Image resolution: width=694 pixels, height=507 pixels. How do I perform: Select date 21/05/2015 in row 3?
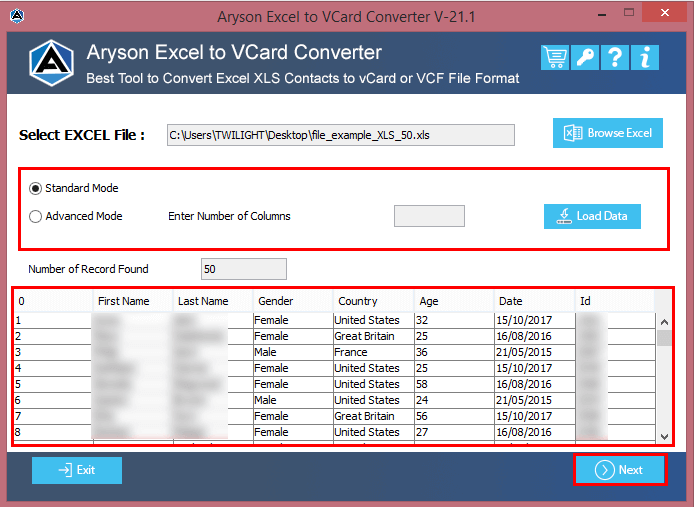535,352
